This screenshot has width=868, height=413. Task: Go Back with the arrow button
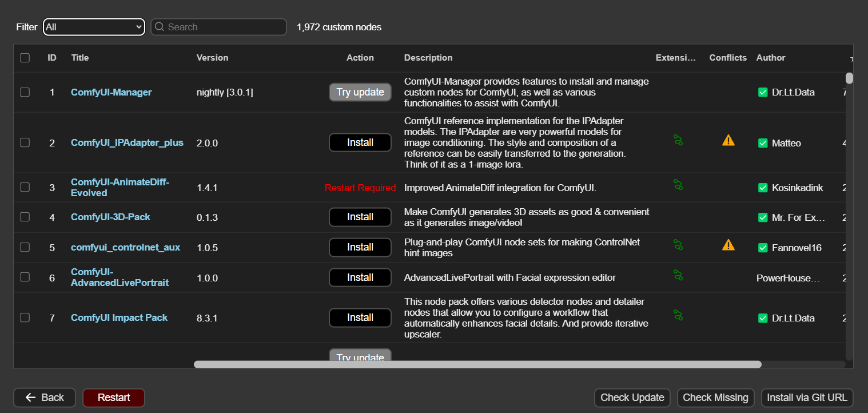pos(45,398)
